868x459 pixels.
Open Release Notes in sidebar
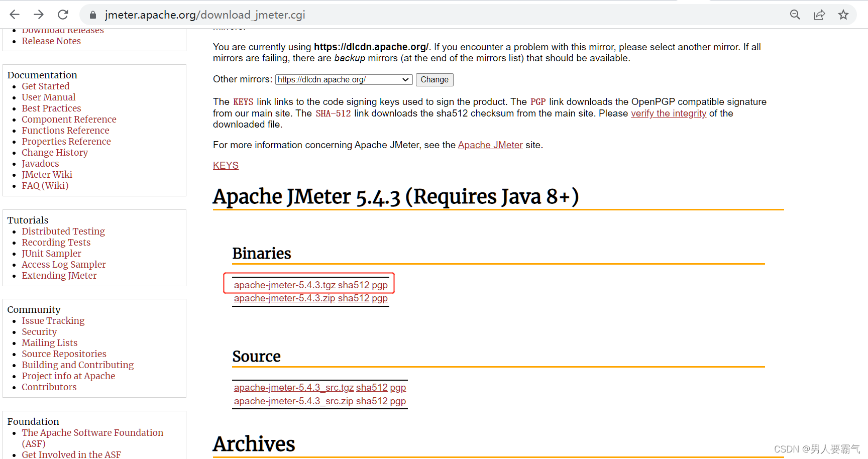51,41
